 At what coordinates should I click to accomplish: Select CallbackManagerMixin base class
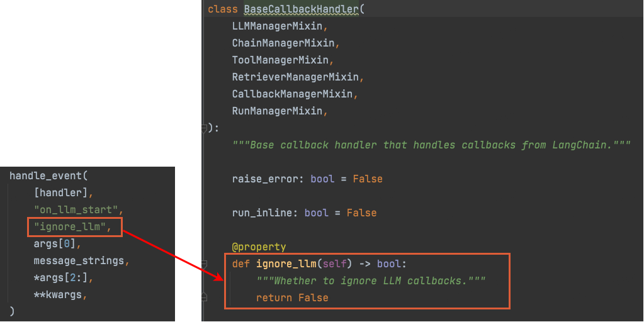293,94
